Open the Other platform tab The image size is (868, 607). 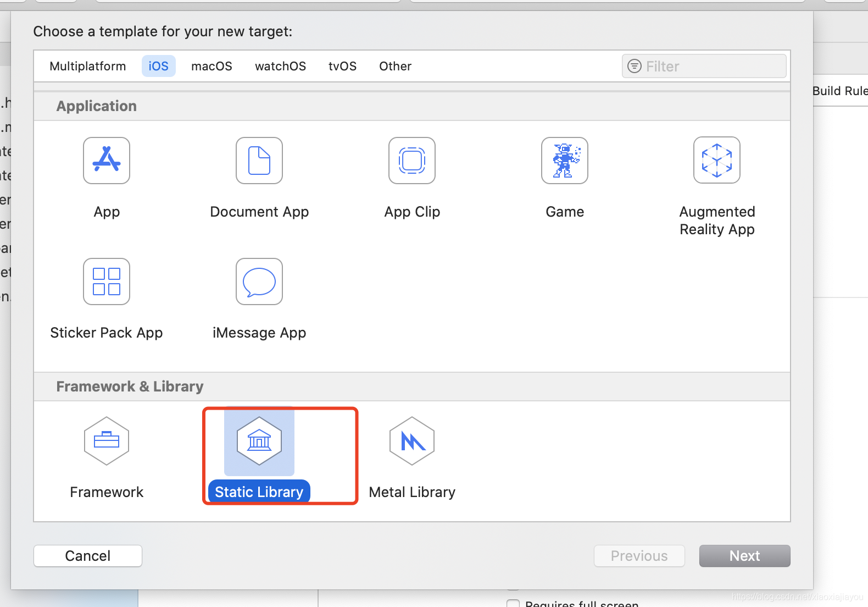point(396,66)
